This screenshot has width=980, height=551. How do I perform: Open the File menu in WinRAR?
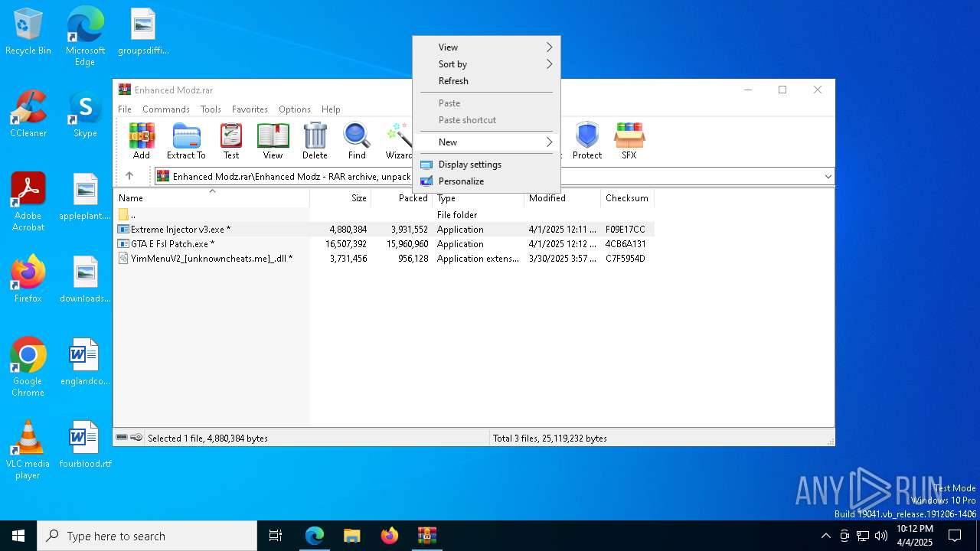[x=125, y=109]
